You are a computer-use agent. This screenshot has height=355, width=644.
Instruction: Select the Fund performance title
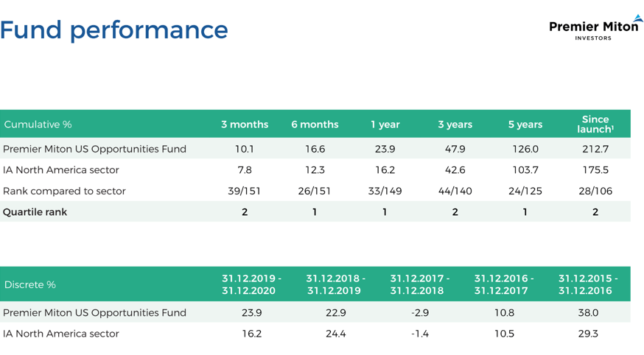(113, 30)
